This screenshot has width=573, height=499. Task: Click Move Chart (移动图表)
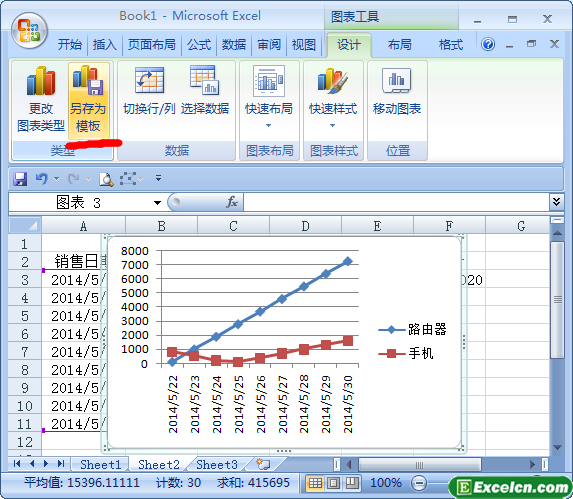[x=397, y=91]
